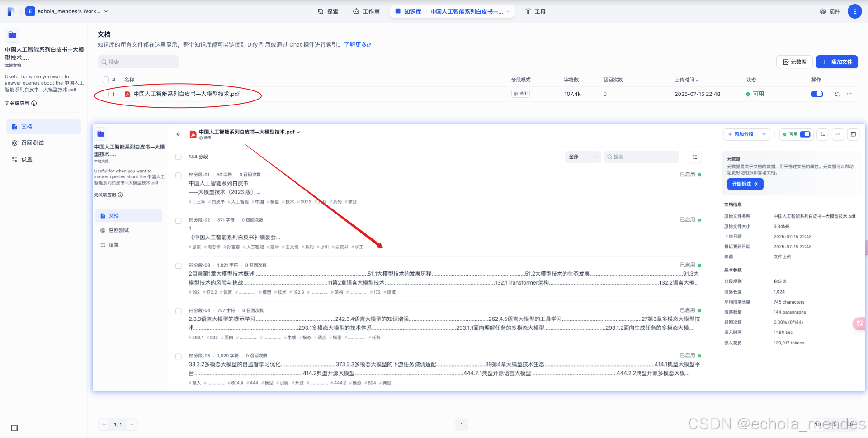Click the segment search field in the detail panel
Screen dimensions: 868x438
pyautogui.click(x=642, y=157)
